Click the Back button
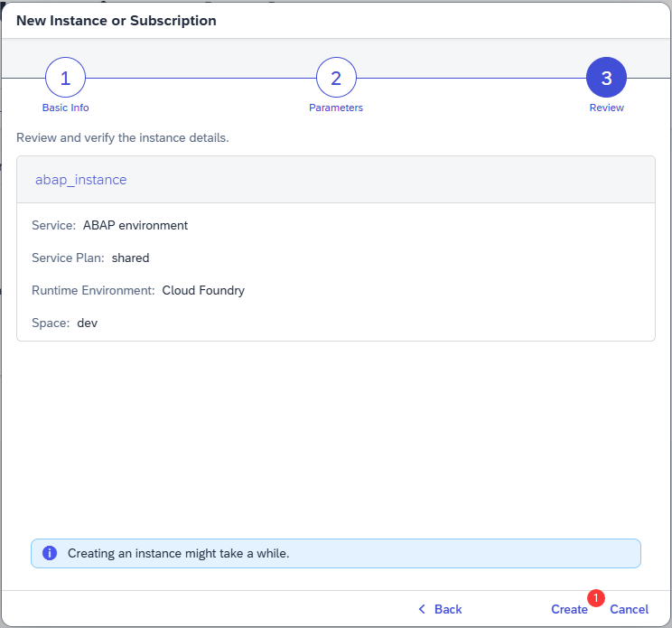672x628 pixels. tap(440, 609)
